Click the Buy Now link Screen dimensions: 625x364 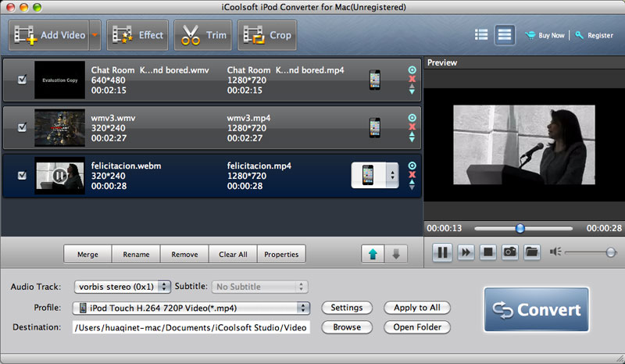tap(545, 35)
